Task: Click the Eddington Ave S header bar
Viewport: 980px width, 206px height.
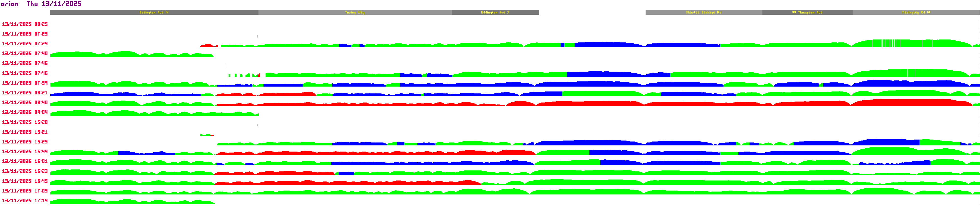Action: click(x=495, y=13)
